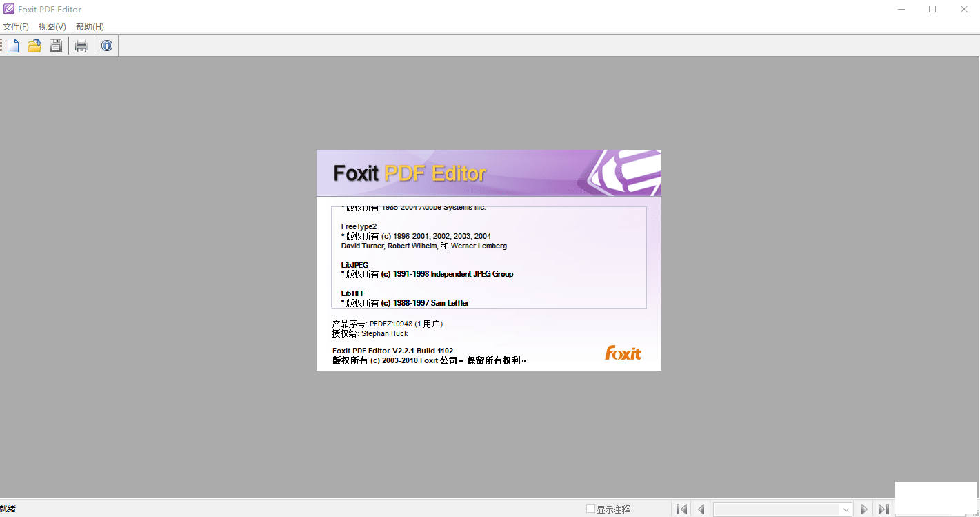This screenshot has width=980, height=517.
Task: Go to the next page arrow
Action: click(864, 509)
